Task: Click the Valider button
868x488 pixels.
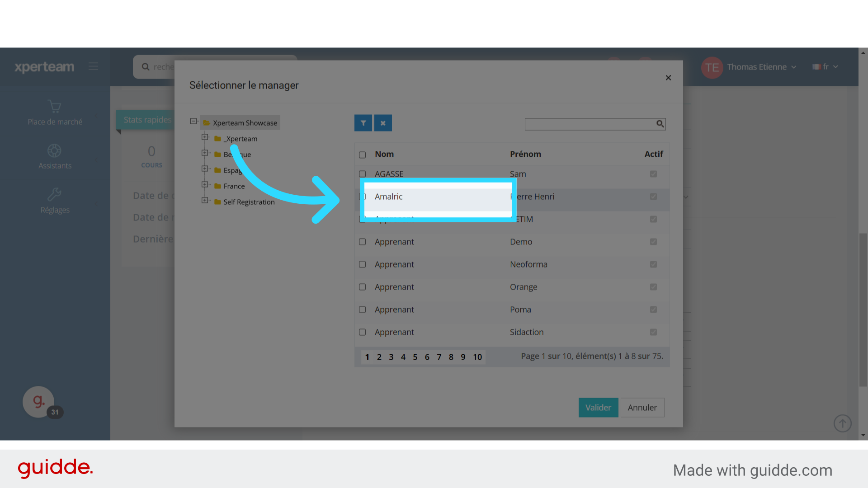Action: pos(598,408)
